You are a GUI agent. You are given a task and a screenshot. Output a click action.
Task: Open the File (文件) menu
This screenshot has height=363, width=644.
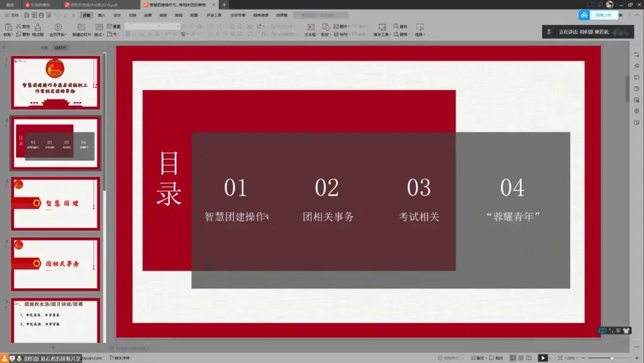(x=11, y=15)
